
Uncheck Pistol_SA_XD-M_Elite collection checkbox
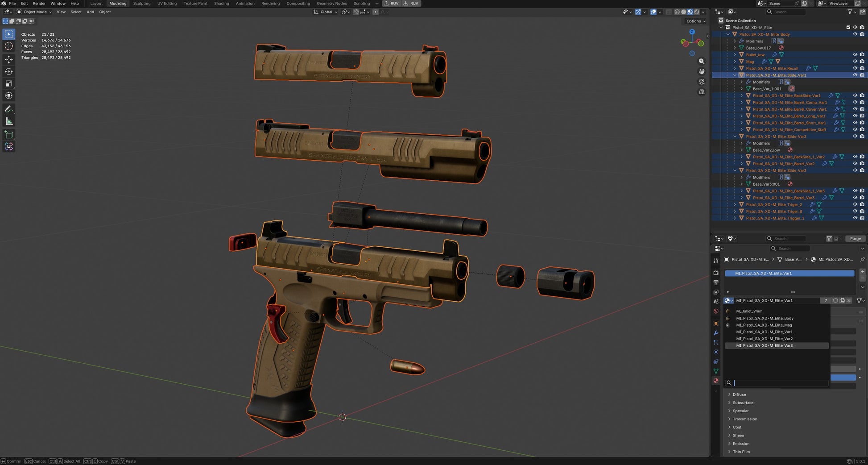tap(848, 28)
